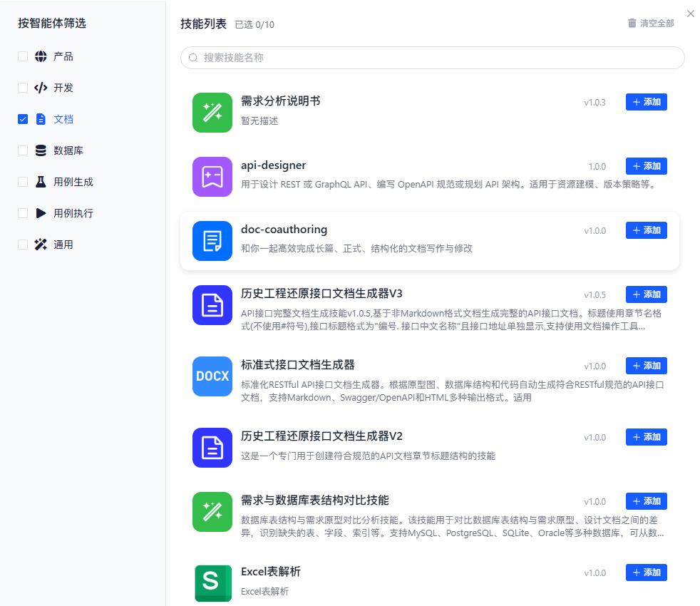This screenshot has width=700, height=606.
Task: Close the skill list dialog with X
Action: [690, 14]
